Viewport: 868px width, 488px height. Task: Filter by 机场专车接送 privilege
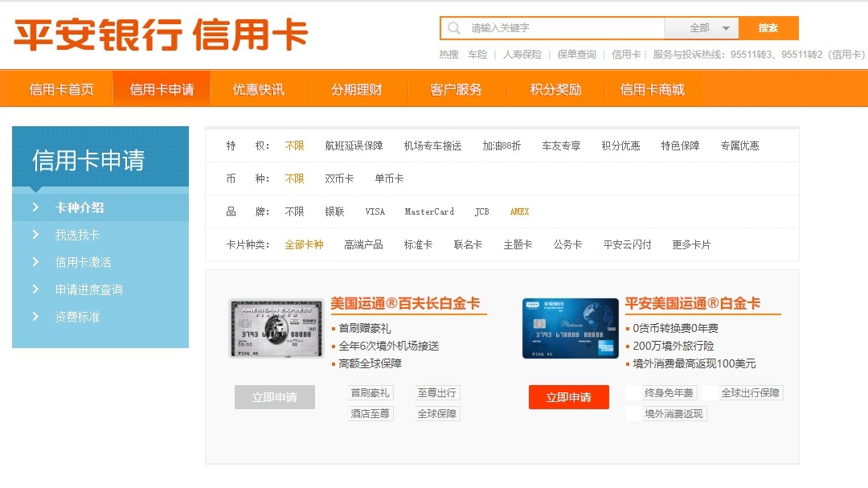(433, 146)
